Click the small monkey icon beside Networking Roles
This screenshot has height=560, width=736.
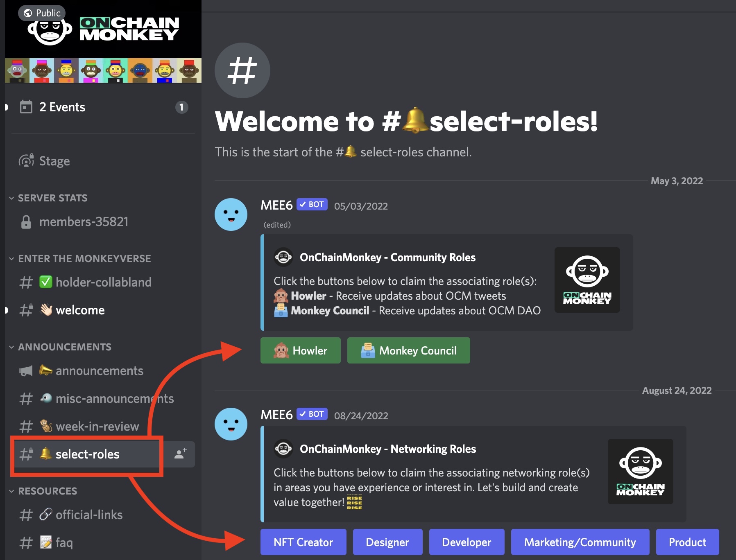click(283, 449)
